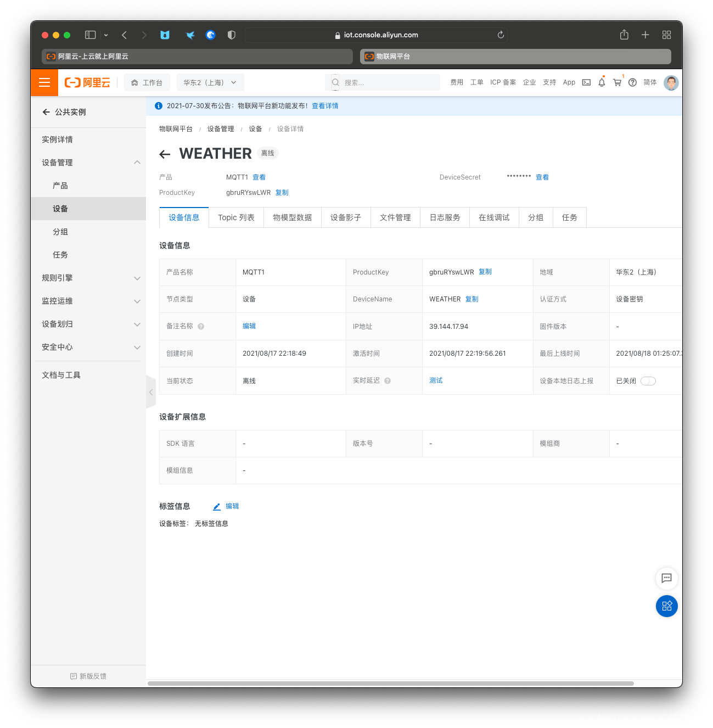Open Cloud Shell terminal icon

(586, 82)
